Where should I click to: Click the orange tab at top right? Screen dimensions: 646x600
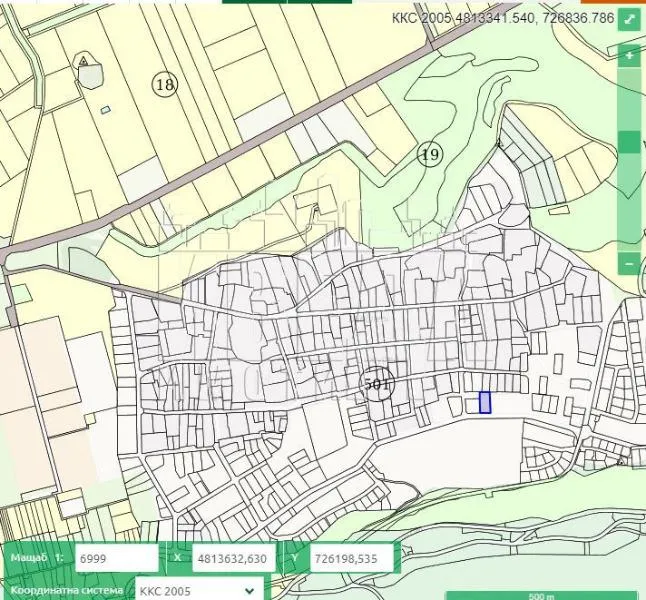[x=612, y=2]
